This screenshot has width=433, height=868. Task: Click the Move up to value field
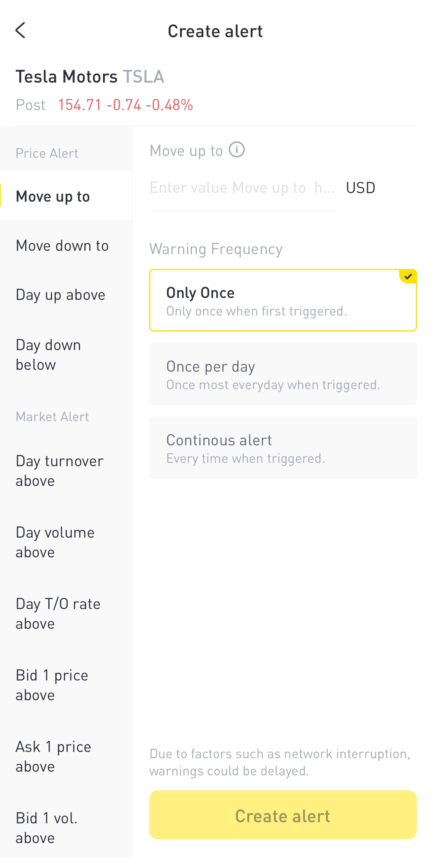[243, 188]
